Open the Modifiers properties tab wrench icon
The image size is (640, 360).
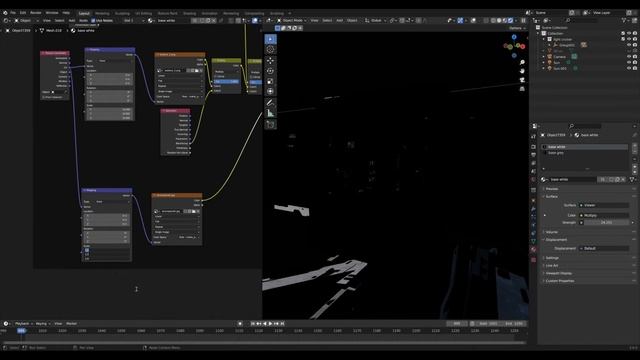533,209
